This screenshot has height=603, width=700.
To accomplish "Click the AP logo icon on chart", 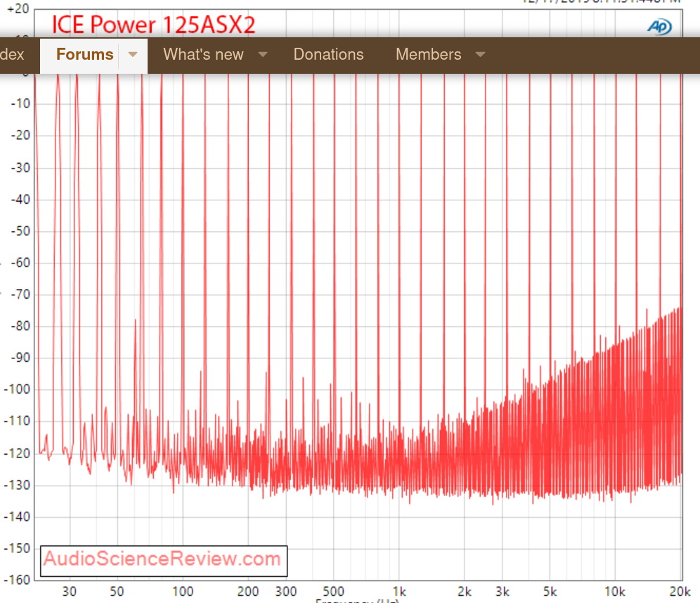I will 660,27.
